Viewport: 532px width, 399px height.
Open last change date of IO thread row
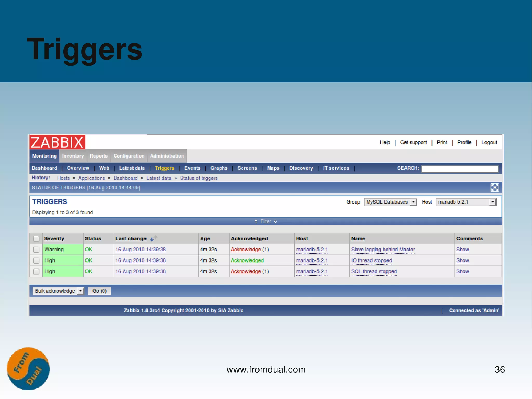(x=141, y=260)
